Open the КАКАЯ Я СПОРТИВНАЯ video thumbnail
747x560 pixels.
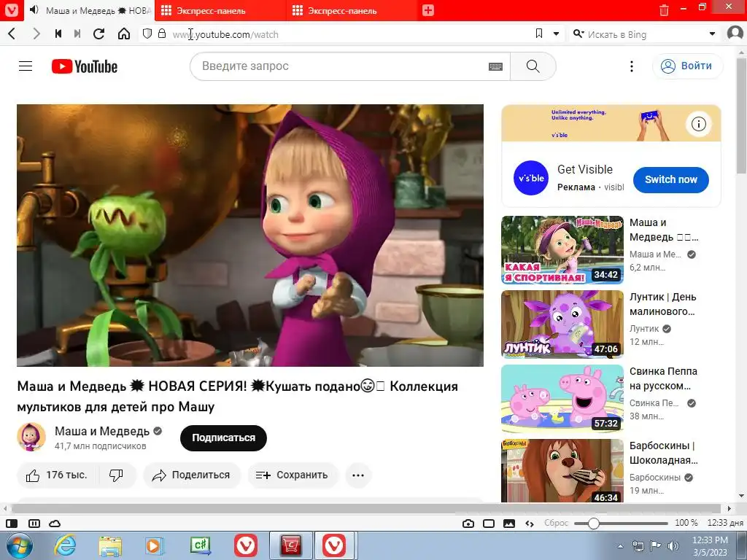click(562, 250)
